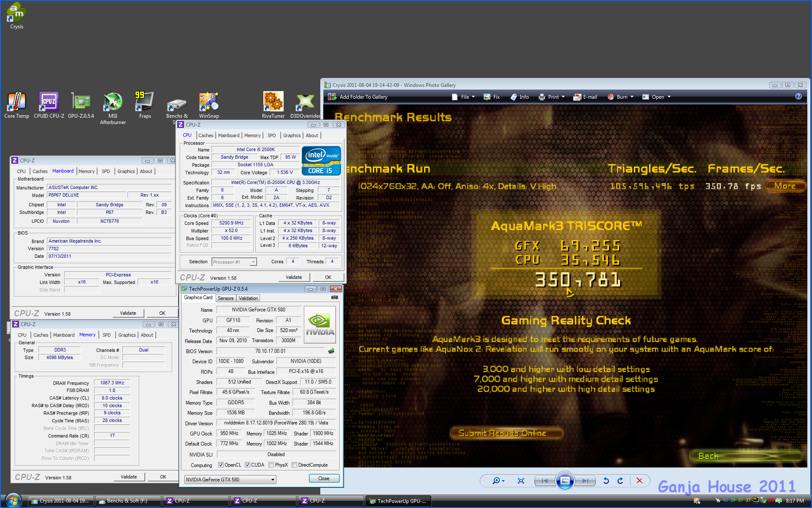This screenshot has height=508, width=812.
Task: Click Info in the Photo Gallery toolbar
Action: [520, 97]
